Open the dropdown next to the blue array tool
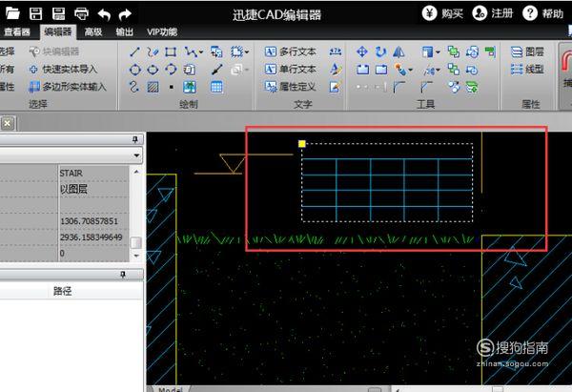 pyautogui.click(x=438, y=52)
